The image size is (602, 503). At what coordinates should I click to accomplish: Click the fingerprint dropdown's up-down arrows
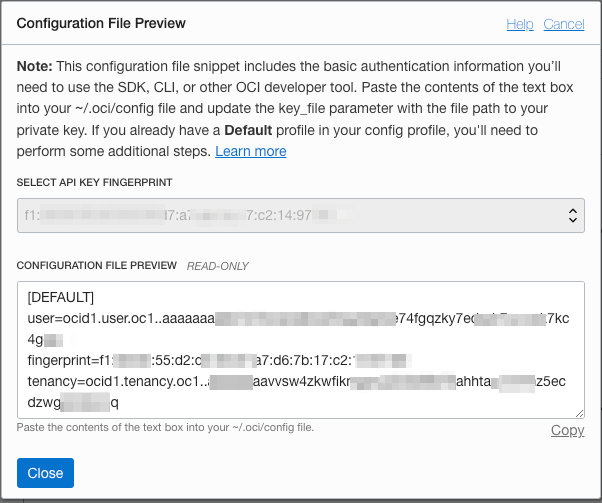click(x=574, y=214)
